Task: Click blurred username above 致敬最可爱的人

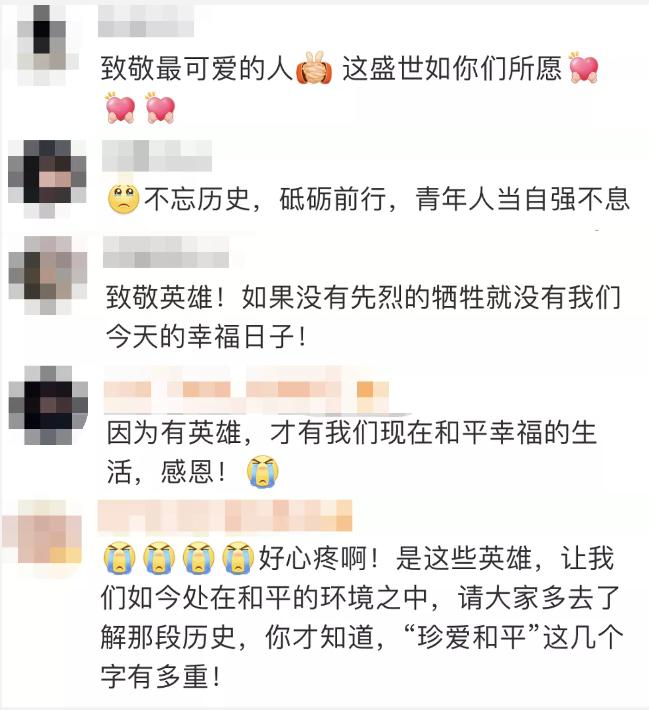Action: click(x=146, y=21)
